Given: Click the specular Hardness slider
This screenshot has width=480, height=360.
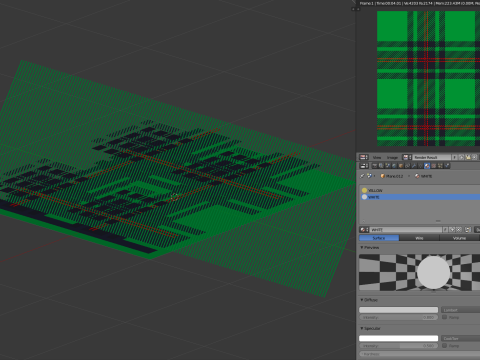Looking at the screenshot, I should [x=420, y=354].
